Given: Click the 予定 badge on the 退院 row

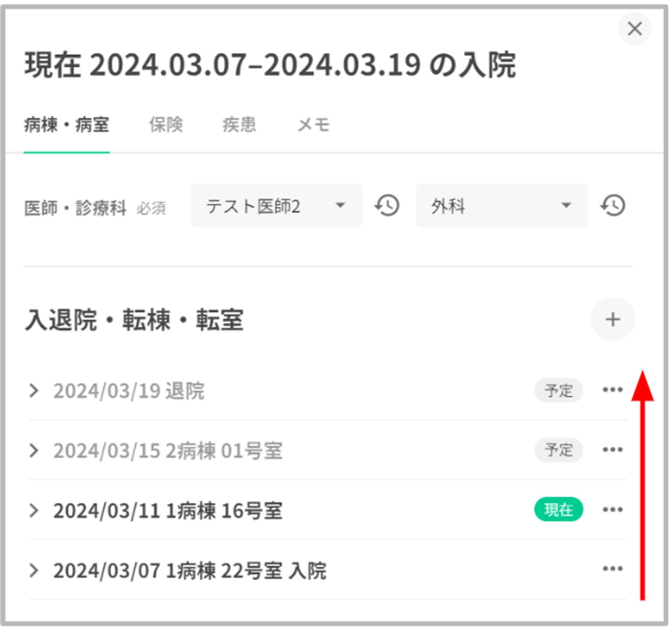Looking at the screenshot, I should tap(558, 391).
